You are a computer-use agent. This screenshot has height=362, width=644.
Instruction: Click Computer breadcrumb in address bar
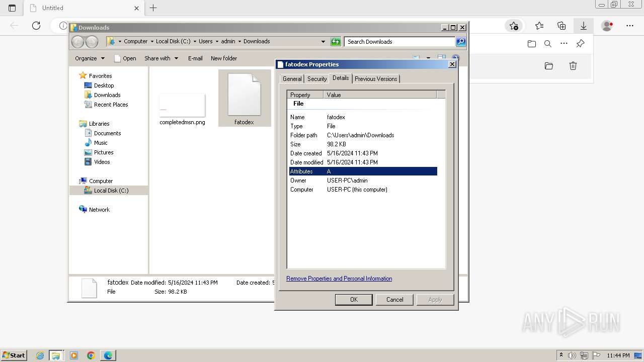(136, 42)
